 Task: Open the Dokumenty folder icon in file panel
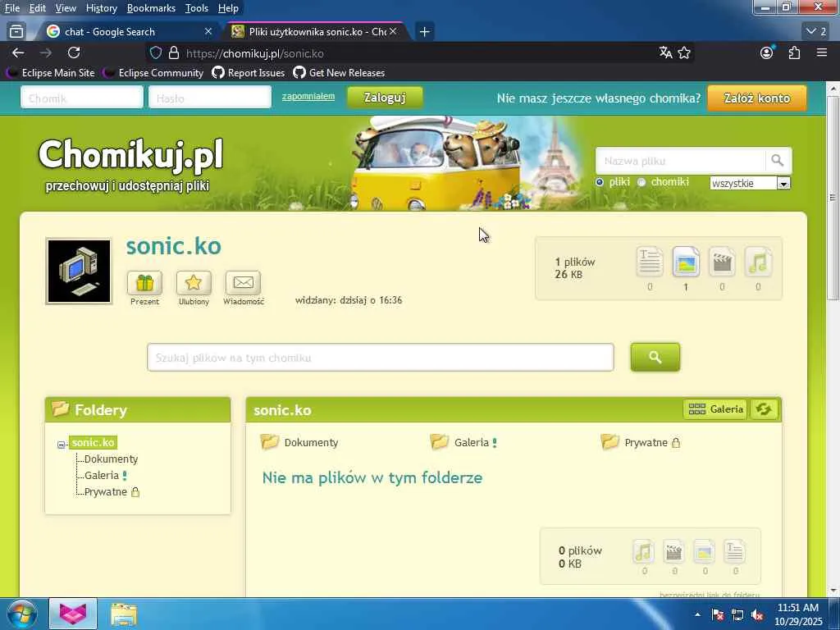coord(269,441)
